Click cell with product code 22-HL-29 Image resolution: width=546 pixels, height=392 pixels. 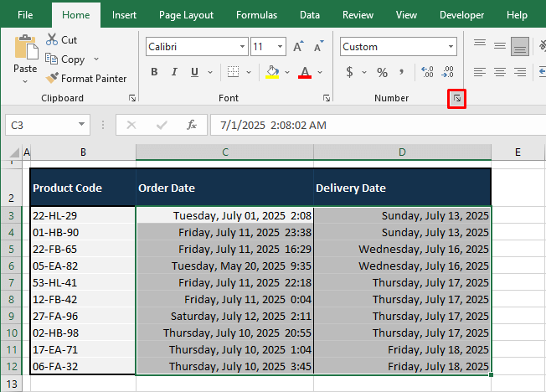tap(83, 215)
